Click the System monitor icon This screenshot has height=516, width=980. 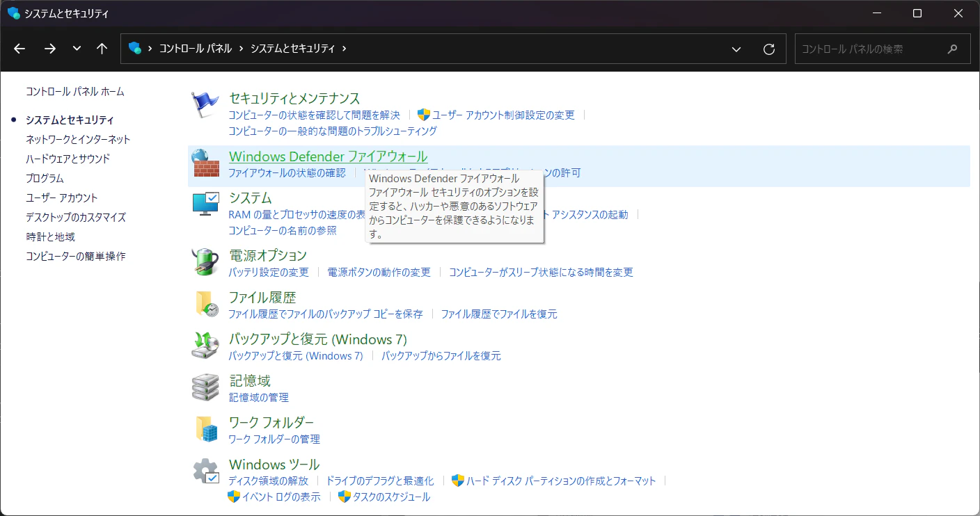tap(205, 204)
